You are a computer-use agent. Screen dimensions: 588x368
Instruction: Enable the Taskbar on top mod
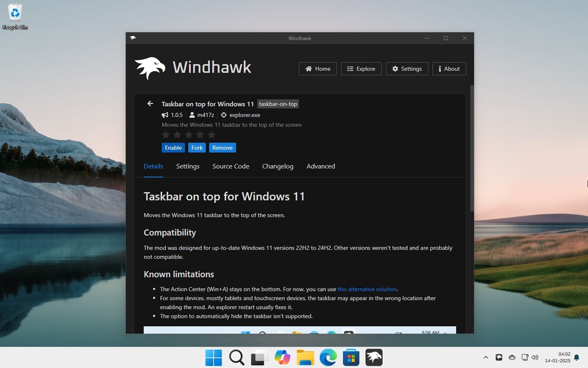tap(173, 147)
